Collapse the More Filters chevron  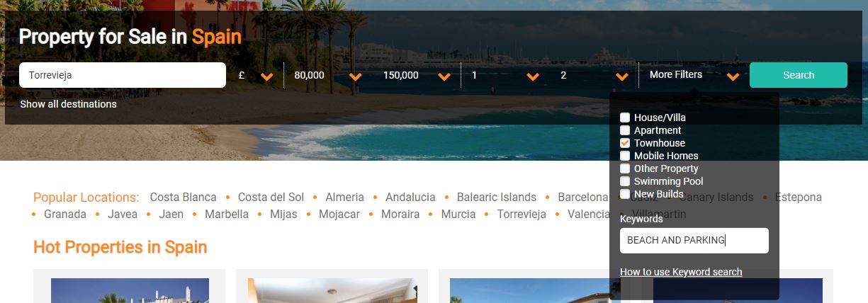pos(733,76)
